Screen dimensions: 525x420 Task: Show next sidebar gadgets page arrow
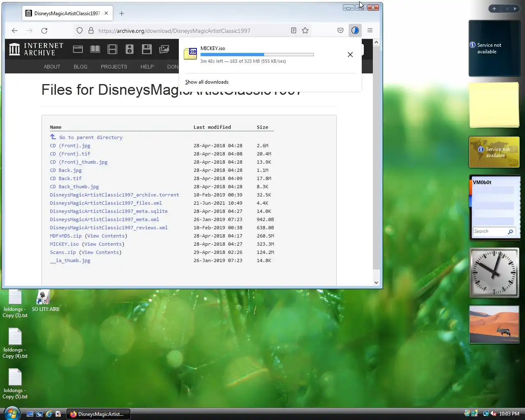(x=515, y=9)
